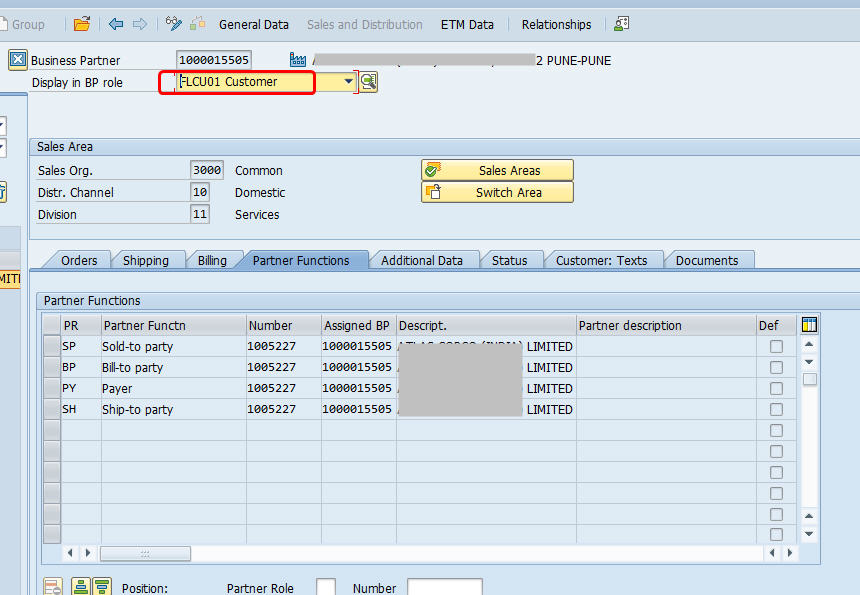Toggle Def checkbox for Ship-to party
Viewport: 860px width, 595px height.
pos(776,409)
